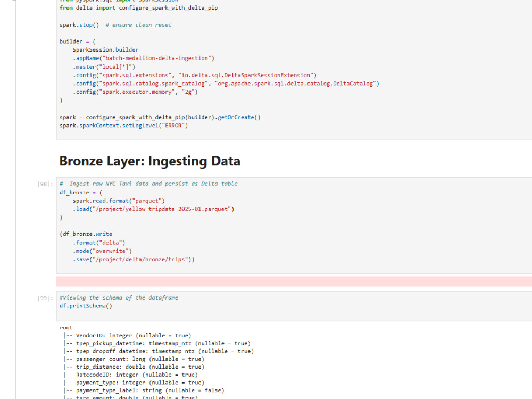Click the .mode("overwrite") line
Screen dimensions: 532x399
coord(102,251)
